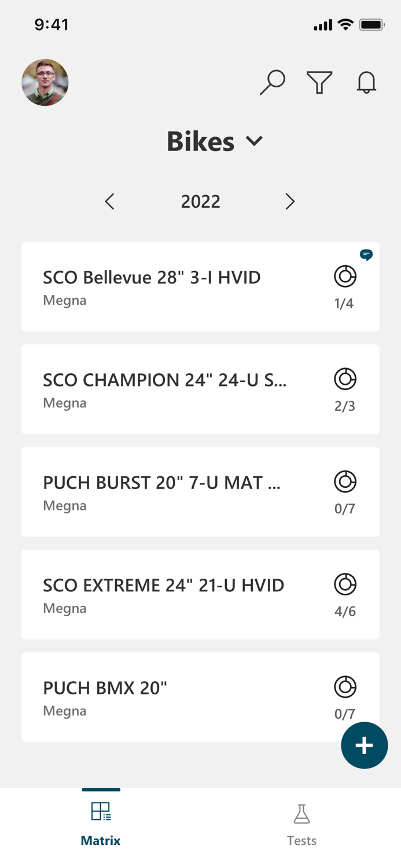Screen dimensions: 401x868
Task: Open notifications bell icon
Action: coord(366,82)
